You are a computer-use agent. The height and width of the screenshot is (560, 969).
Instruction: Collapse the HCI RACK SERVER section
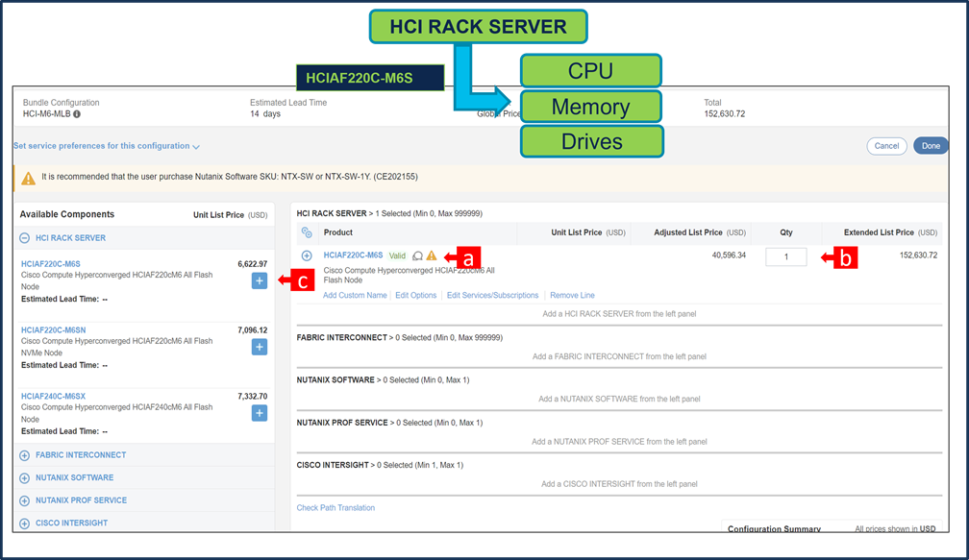(x=25, y=237)
